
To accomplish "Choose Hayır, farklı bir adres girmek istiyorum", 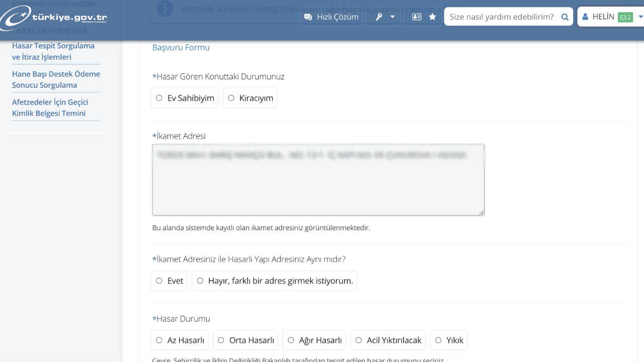I will pos(200,281).
